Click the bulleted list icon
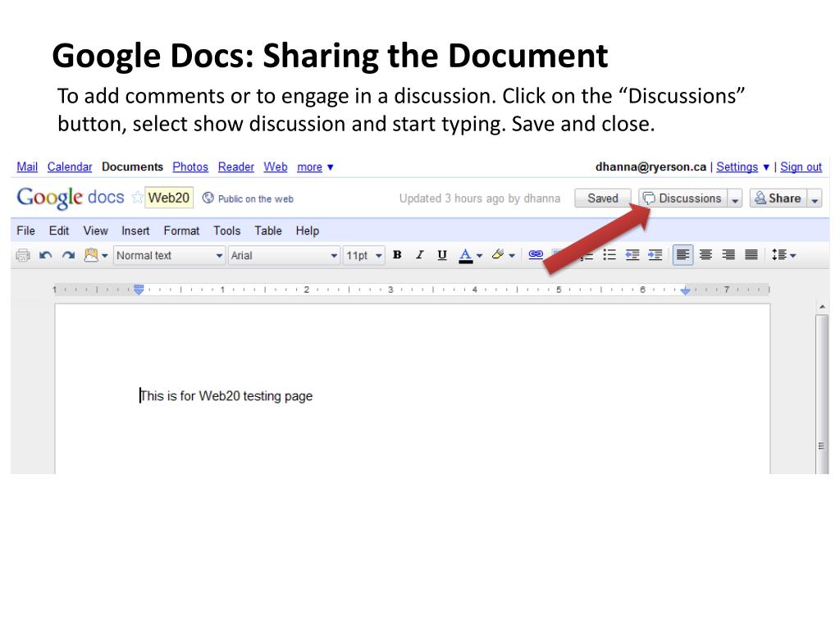The image size is (840, 630). 609,255
